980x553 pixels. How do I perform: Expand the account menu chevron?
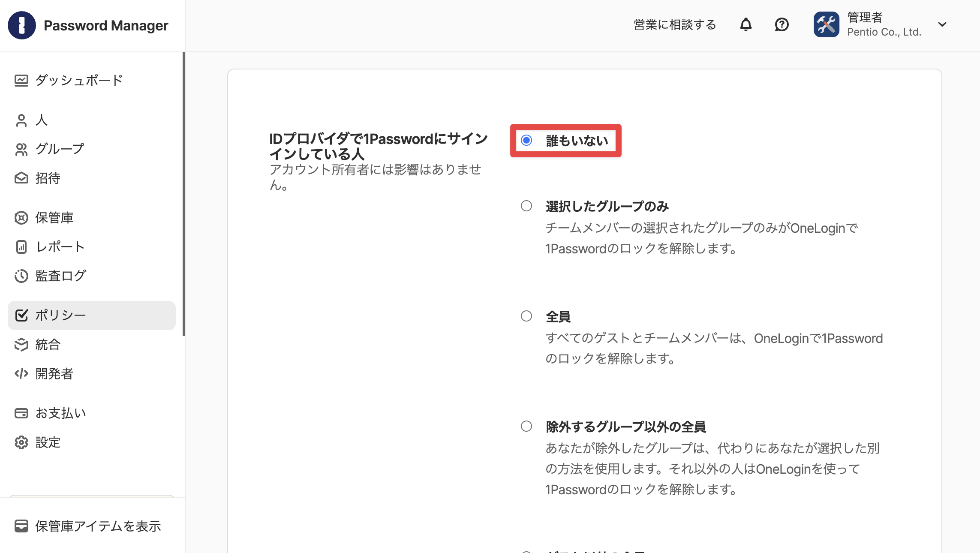coord(942,24)
